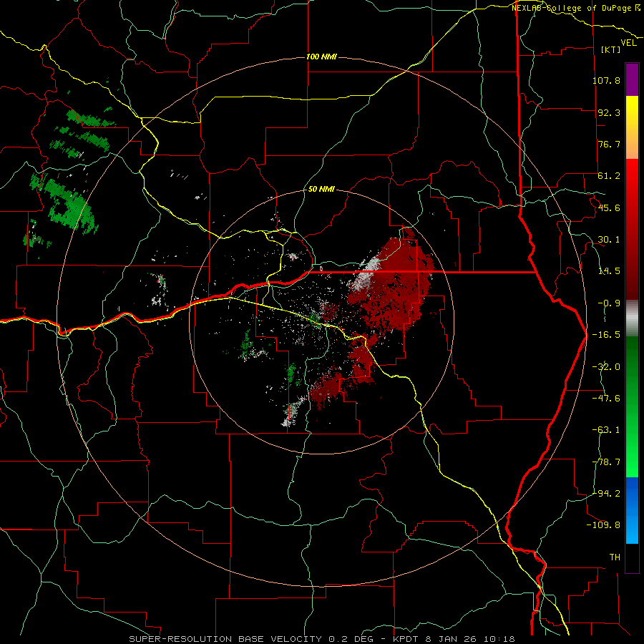Click the purple top segment of color bar
Image resolution: width=644 pixels, height=644 pixels.
pos(632,79)
